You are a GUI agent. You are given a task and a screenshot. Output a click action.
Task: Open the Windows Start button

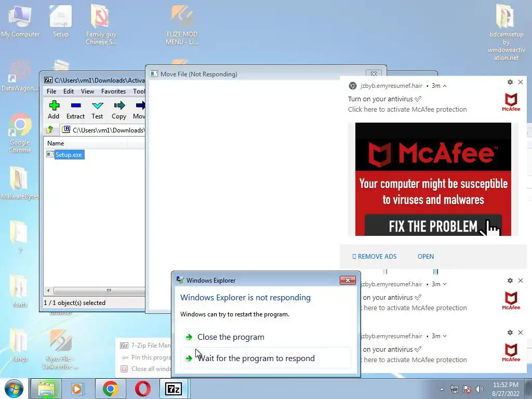(x=14, y=389)
